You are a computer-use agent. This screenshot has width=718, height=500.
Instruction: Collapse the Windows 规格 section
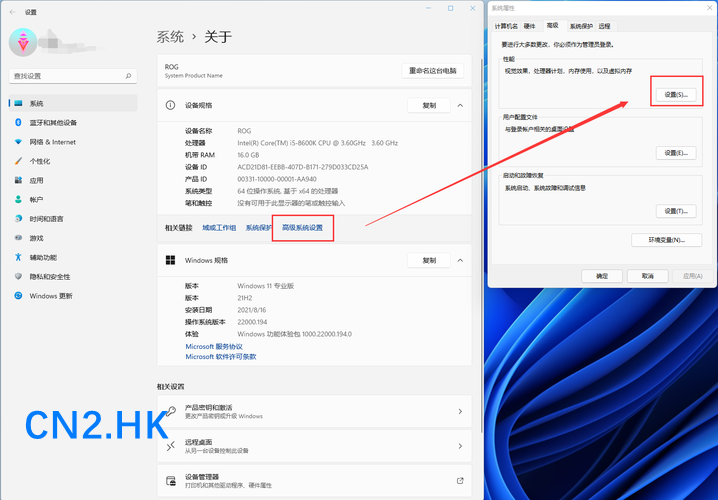(x=460, y=260)
